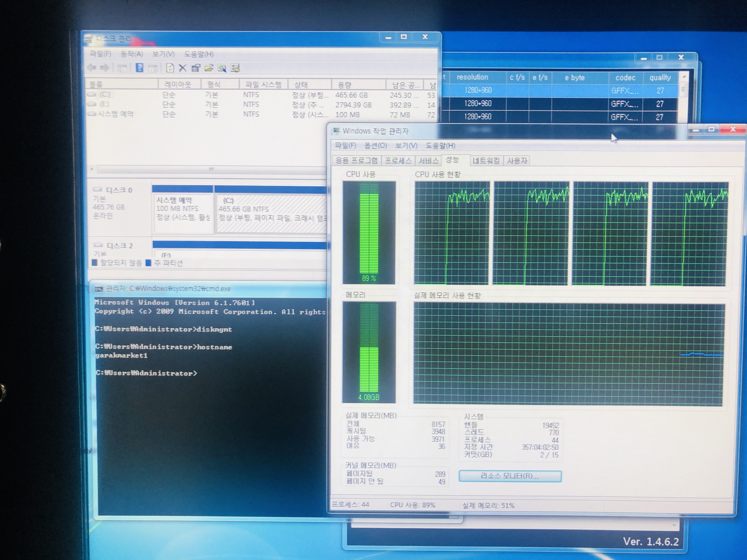The height and width of the screenshot is (560, 747).
Task: Click the magnifier search icon in Disk Management toolbar
Action: [x=222, y=68]
